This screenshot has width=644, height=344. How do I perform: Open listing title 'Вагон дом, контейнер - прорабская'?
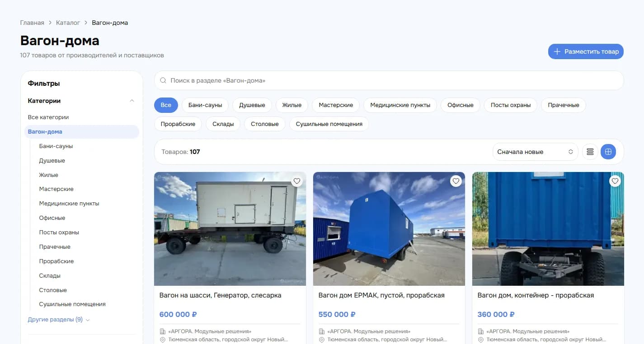pos(536,295)
